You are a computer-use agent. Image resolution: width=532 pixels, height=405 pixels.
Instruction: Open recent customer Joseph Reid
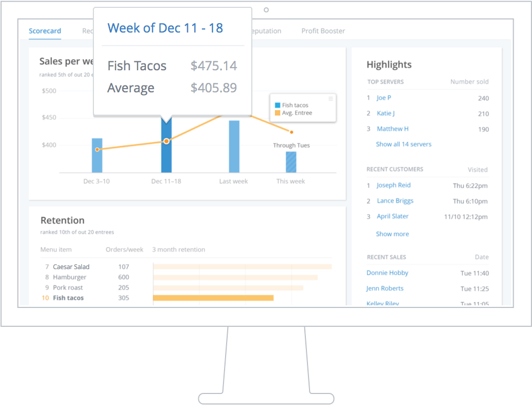point(393,185)
